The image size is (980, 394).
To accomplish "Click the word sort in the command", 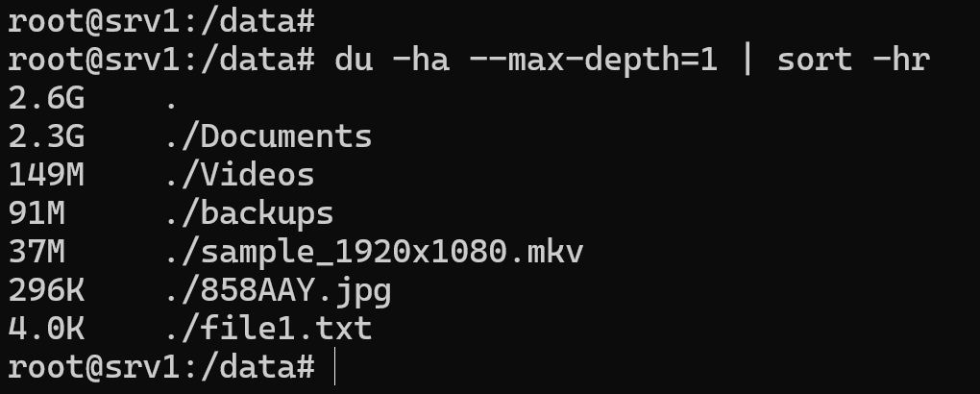I will tap(814, 60).
